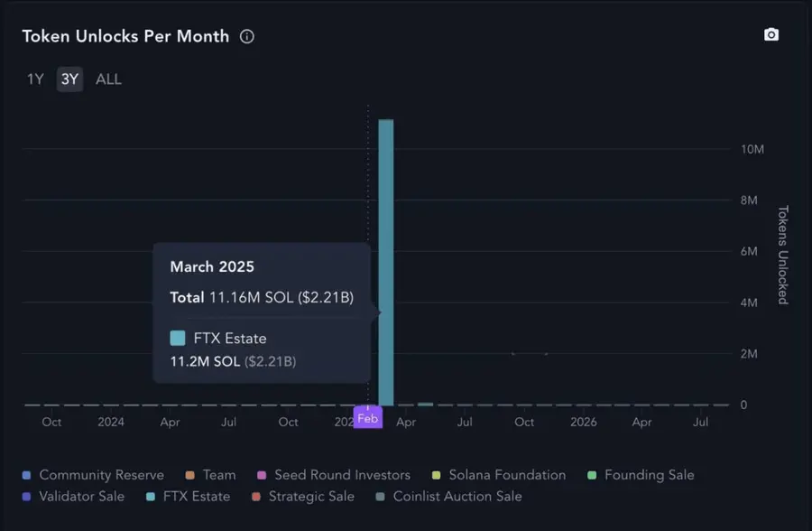812x531 pixels.
Task: Click the small bar after April 2025
Action: (425, 404)
